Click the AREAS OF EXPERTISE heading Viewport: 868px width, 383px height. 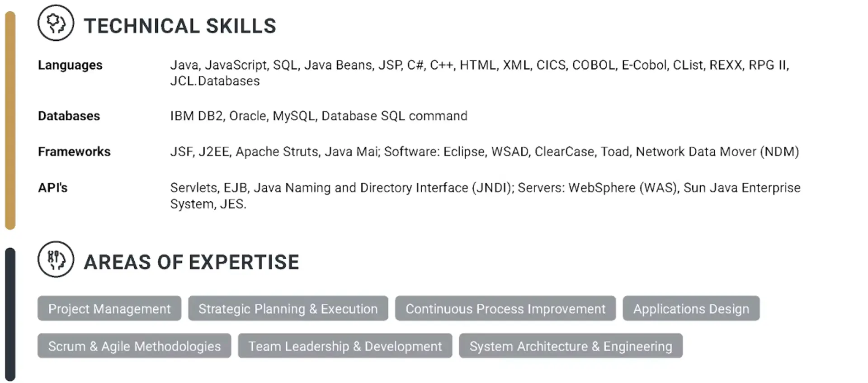coord(191,262)
